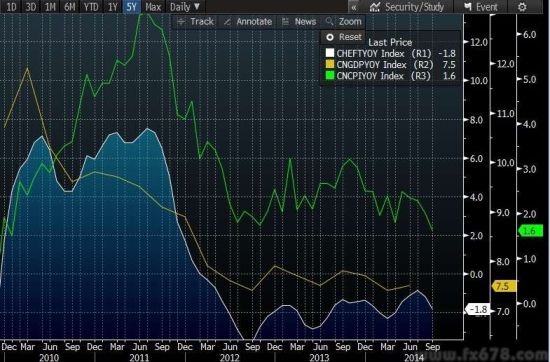Open chart settings gear icon
Viewport: 550px width, 362px height.
[x=522, y=7]
